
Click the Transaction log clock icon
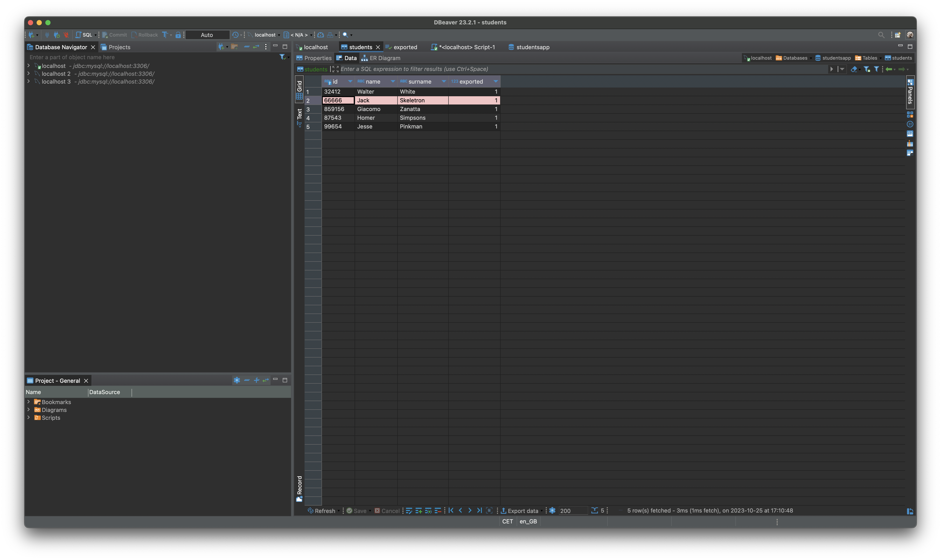(235, 35)
